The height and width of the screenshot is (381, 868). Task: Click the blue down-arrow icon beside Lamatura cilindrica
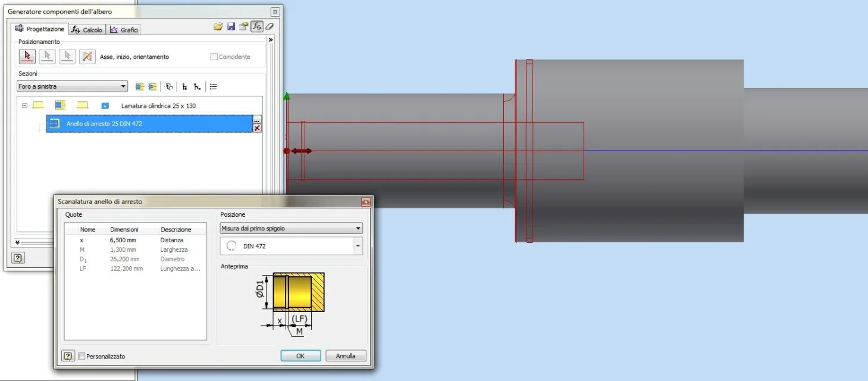point(105,106)
